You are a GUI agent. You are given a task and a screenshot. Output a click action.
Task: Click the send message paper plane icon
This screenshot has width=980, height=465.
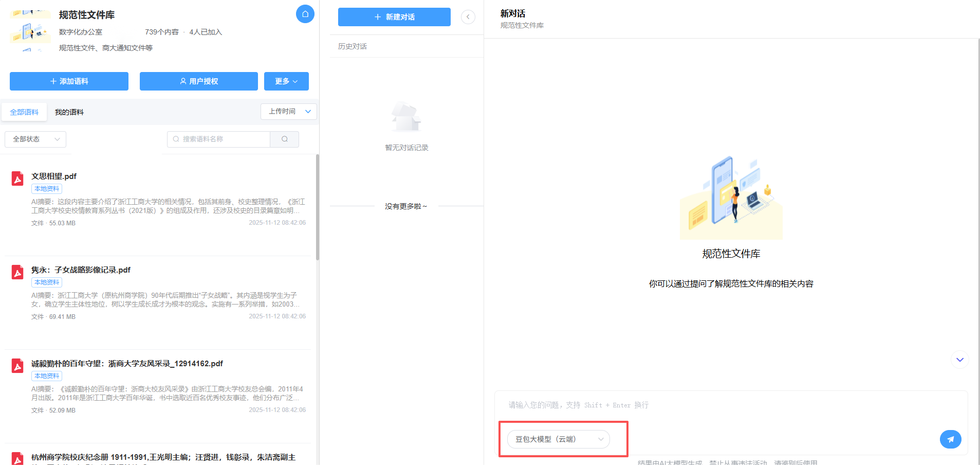[x=950, y=439]
